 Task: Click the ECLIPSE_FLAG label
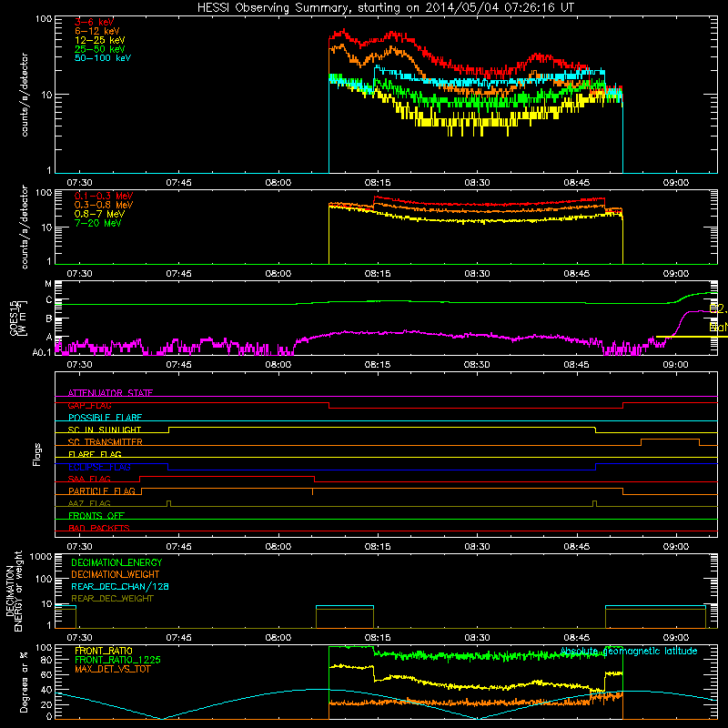tap(99, 467)
